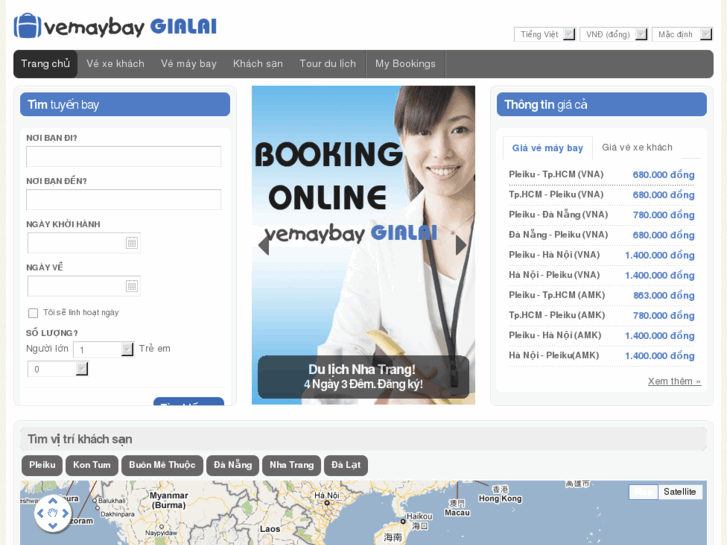Open Khách sạn menu item

click(258, 64)
